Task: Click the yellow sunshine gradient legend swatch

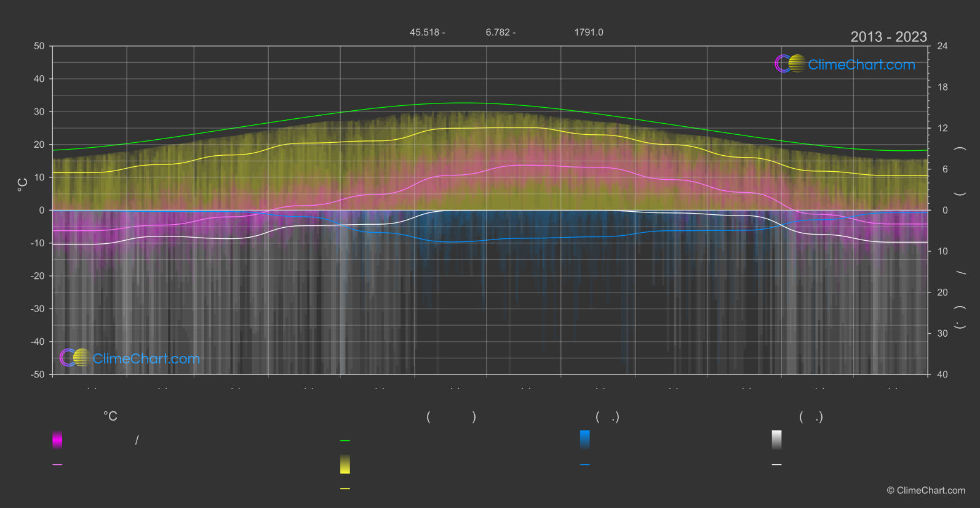Action: (345, 464)
